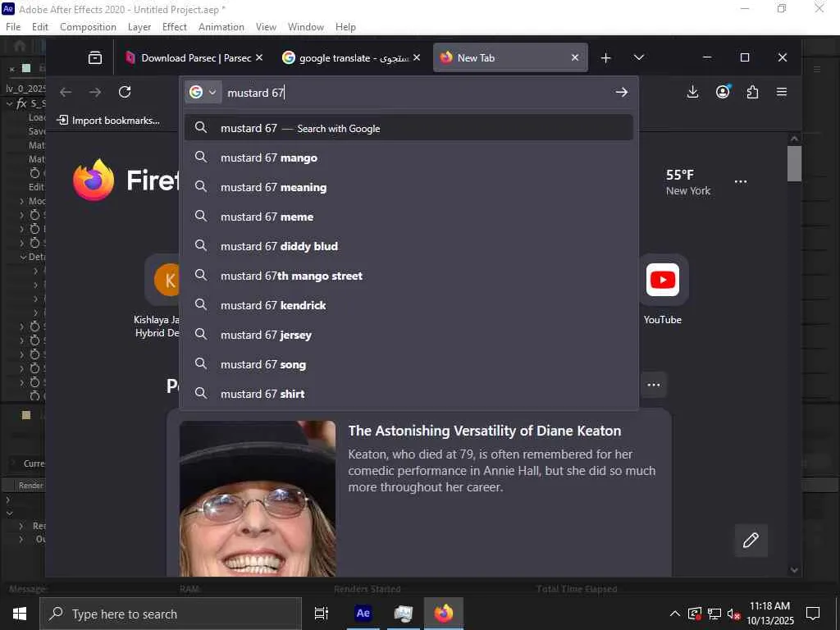Open After Effects Effect menu
840x630 pixels.
click(x=175, y=27)
